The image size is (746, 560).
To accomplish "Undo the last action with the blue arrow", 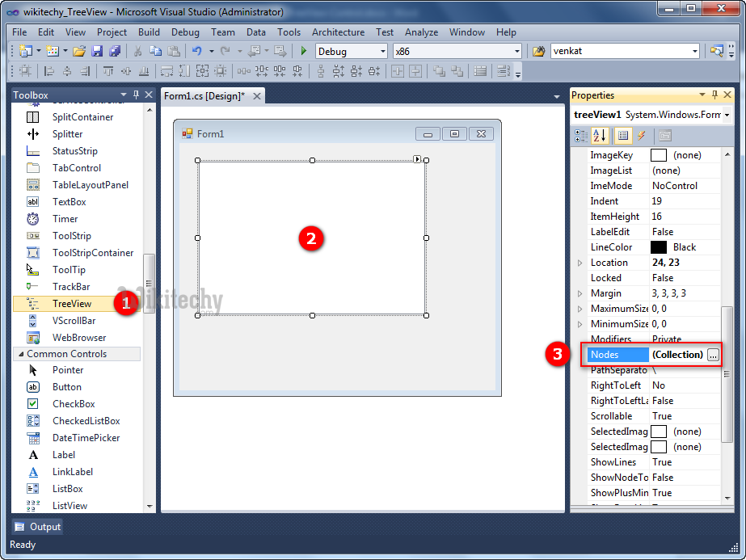I will 197,51.
